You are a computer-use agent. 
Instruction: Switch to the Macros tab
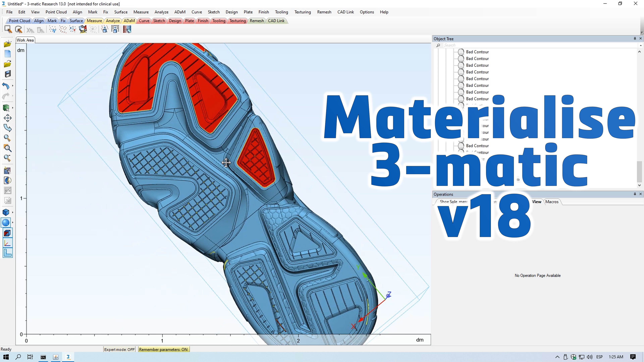pos(552,202)
